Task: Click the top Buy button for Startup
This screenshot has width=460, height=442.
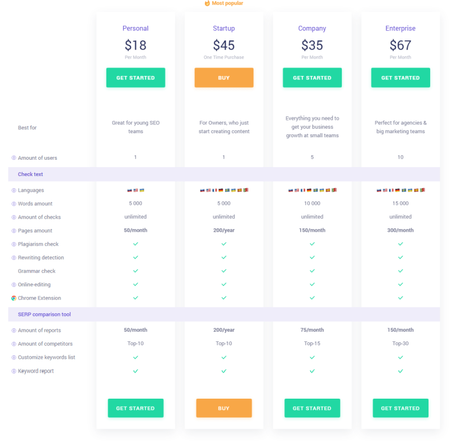Action: [x=224, y=78]
